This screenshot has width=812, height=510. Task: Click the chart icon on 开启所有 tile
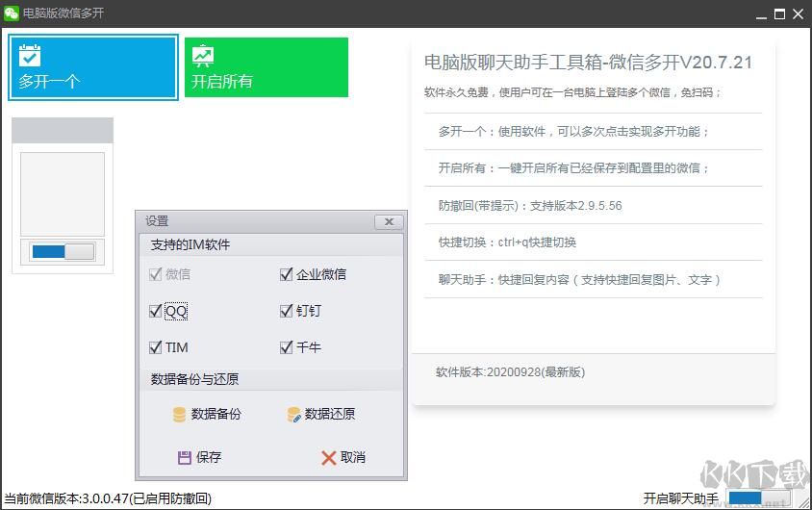[203, 55]
